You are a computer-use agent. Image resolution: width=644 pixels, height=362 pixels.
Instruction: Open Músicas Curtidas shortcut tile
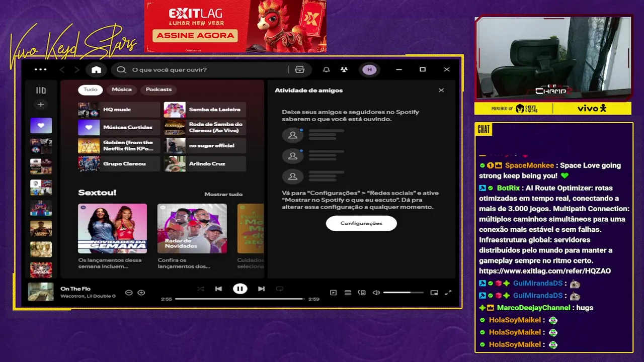[119, 128]
